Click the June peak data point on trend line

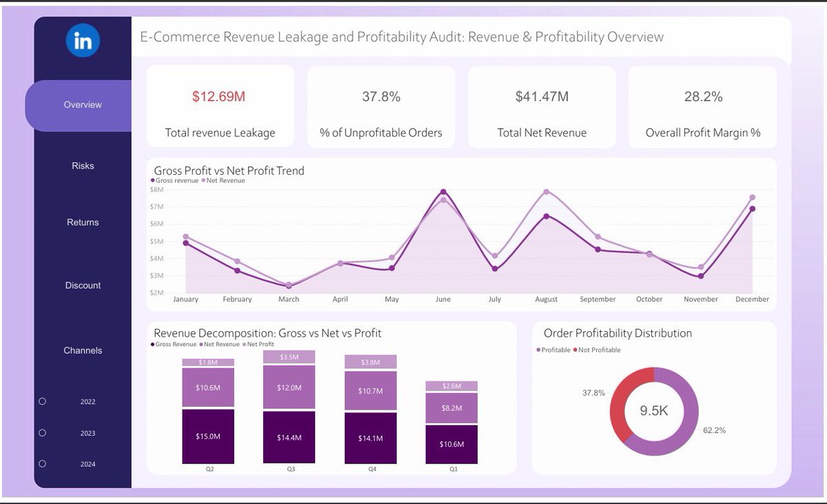[443, 192]
